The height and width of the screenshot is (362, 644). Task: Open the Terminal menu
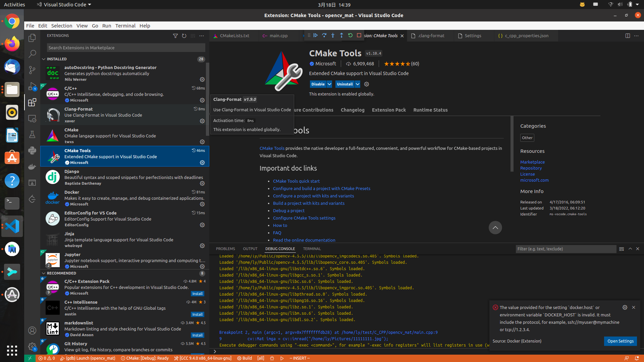tap(125, 26)
